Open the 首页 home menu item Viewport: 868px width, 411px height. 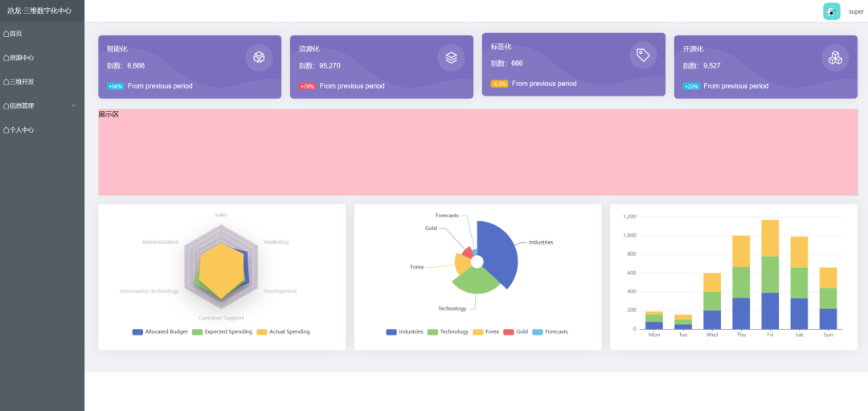pyautogui.click(x=42, y=34)
